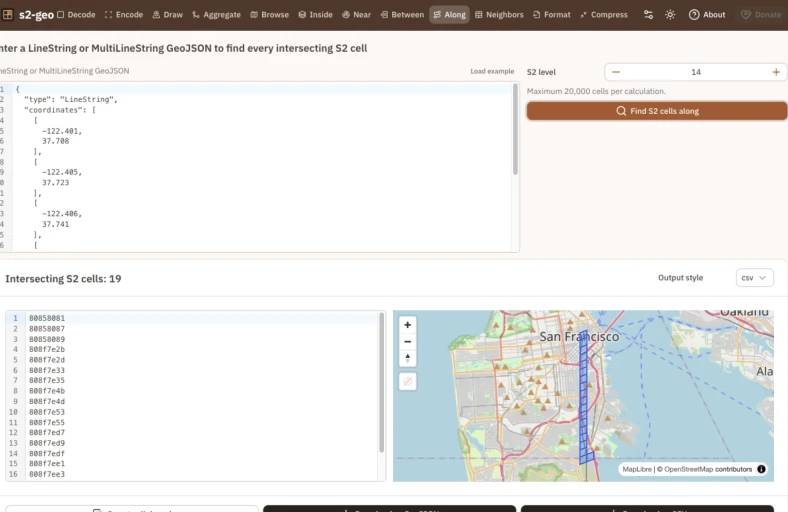Screen dimensions: 788x512
Task: Toggle the map attribution info icon
Action: tap(761, 469)
